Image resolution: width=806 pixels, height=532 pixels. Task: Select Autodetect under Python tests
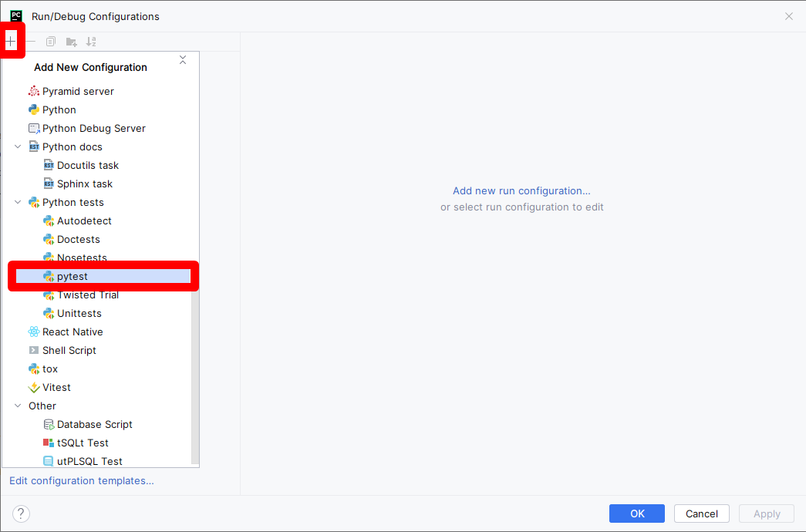point(84,221)
